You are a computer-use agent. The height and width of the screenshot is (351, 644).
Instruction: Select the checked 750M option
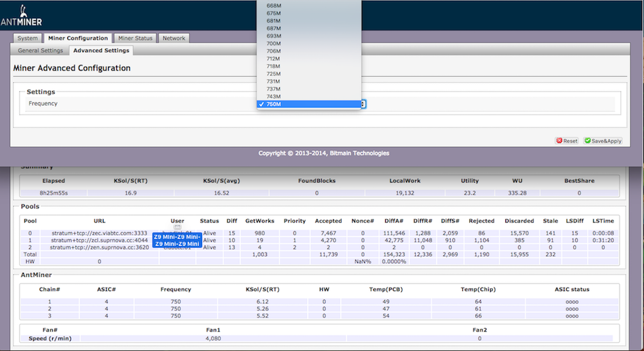309,104
